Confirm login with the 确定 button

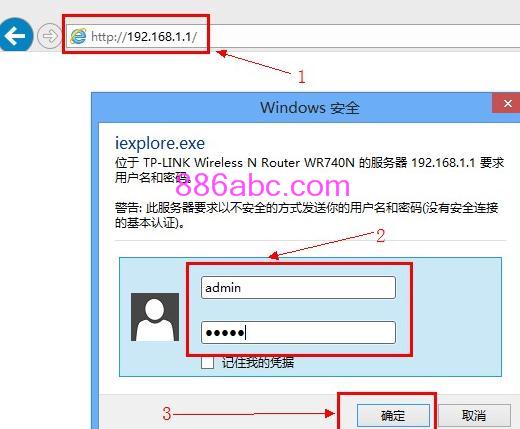[393, 416]
